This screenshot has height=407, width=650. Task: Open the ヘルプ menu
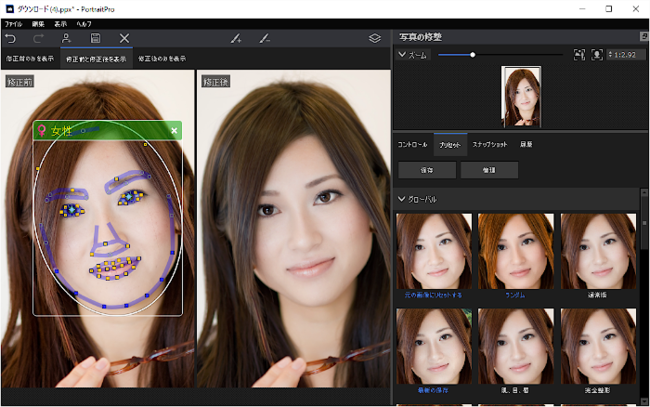[84, 24]
